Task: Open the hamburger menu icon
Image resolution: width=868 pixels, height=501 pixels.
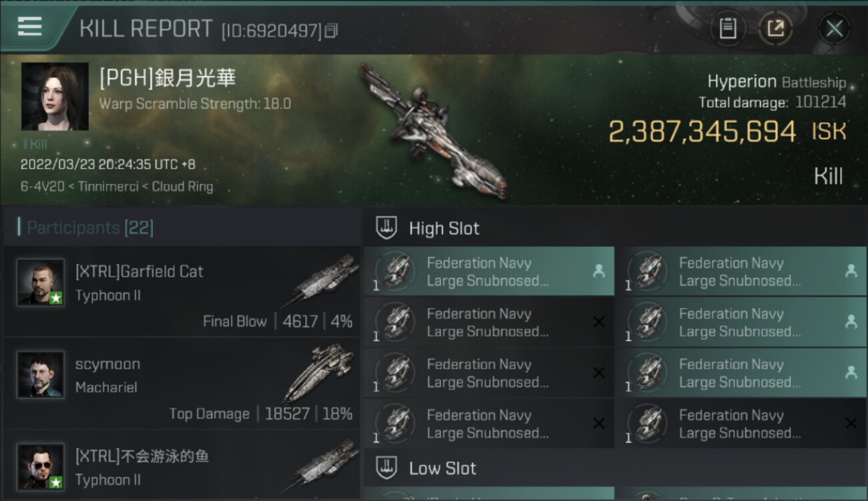Action: pyautogui.click(x=30, y=27)
